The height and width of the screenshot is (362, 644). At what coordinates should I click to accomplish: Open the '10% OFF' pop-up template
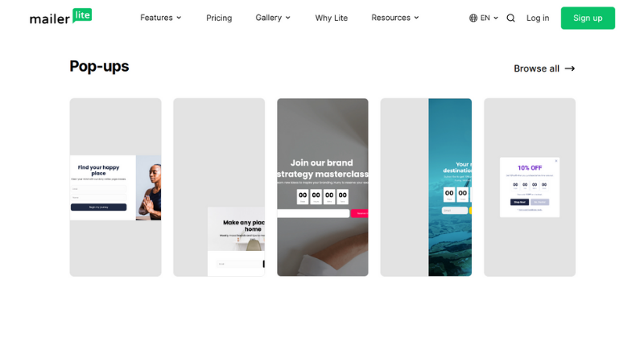point(530,187)
